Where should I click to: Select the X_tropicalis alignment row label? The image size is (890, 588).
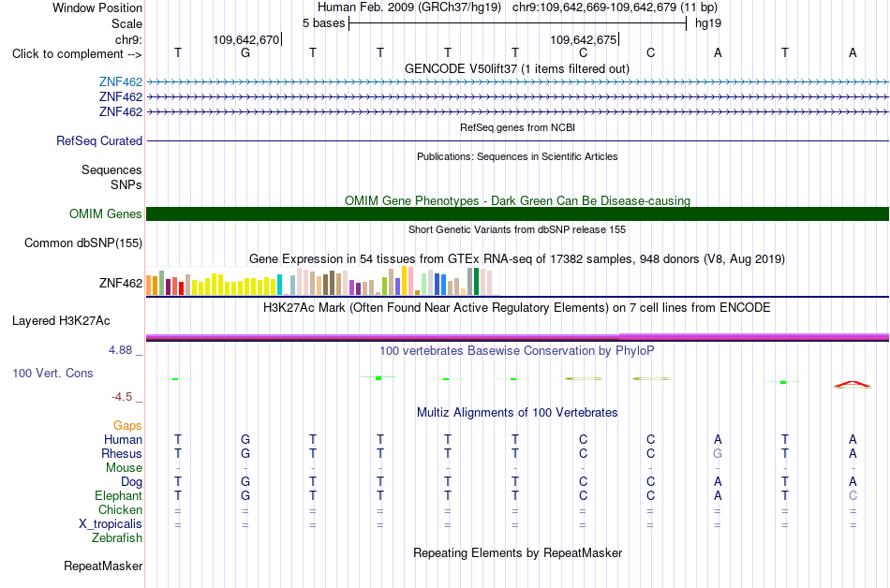[x=111, y=524]
